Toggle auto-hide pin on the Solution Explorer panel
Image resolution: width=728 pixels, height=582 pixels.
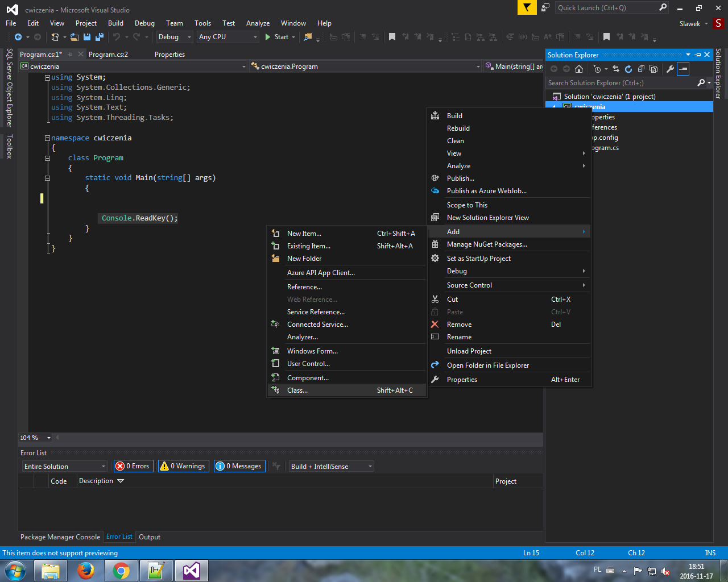tap(698, 55)
